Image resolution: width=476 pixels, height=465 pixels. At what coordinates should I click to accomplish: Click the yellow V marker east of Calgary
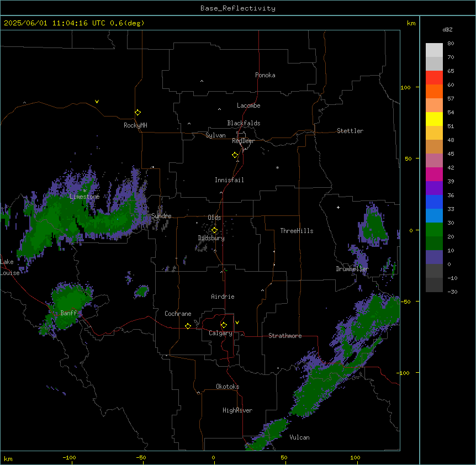(237, 323)
